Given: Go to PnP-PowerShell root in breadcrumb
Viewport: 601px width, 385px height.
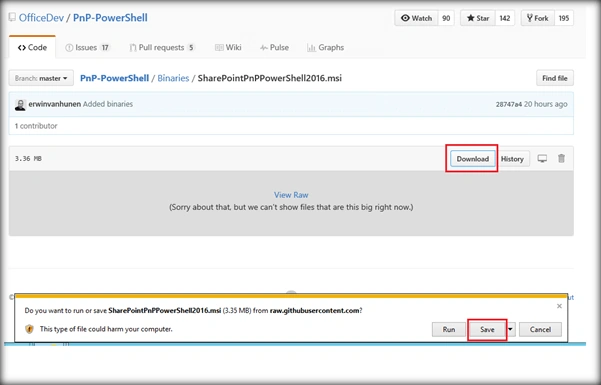Looking at the screenshot, I should [x=114, y=78].
